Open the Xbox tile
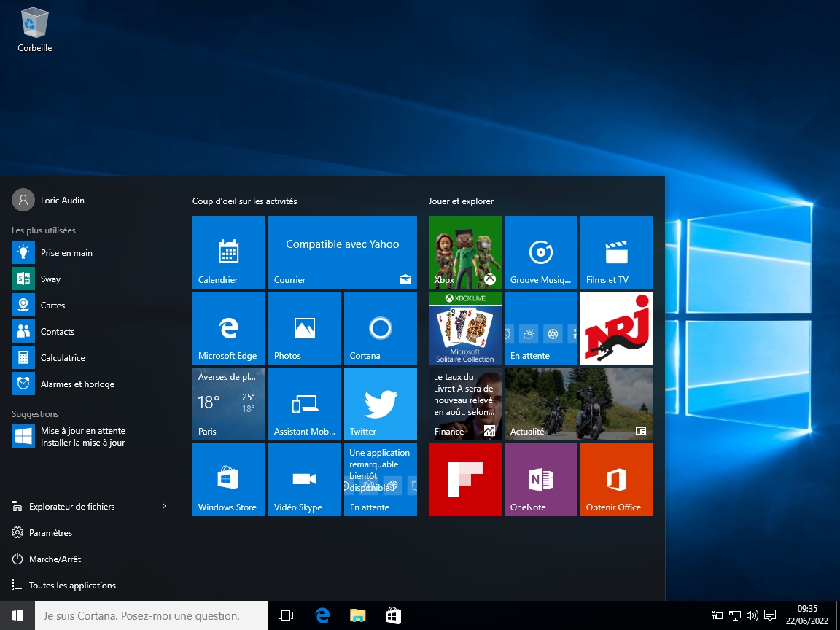 (x=465, y=252)
